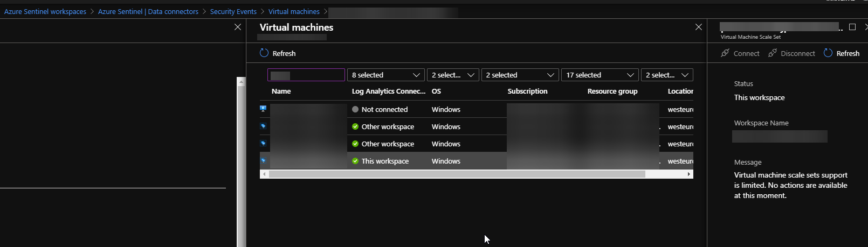The width and height of the screenshot is (868, 247).
Task: Select the 'Not connected' row
Action: 477,109
